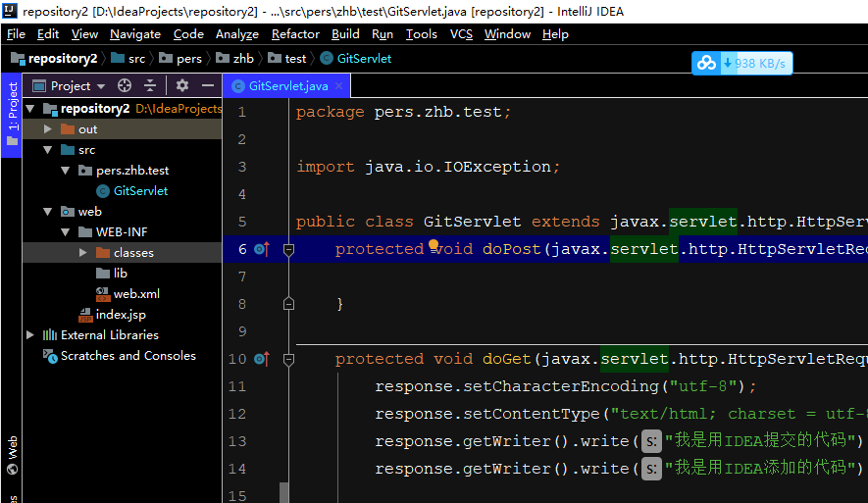This screenshot has height=503, width=868.
Task: Open the Navigate menu
Action: pyautogui.click(x=135, y=34)
